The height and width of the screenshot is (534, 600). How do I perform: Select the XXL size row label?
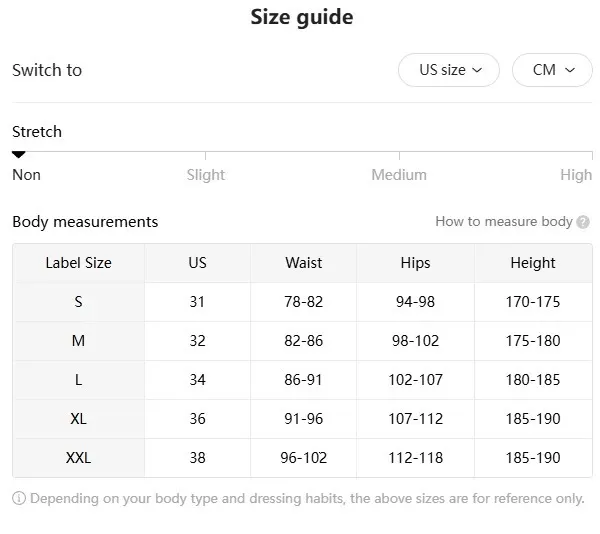click(x=78, y=458)
